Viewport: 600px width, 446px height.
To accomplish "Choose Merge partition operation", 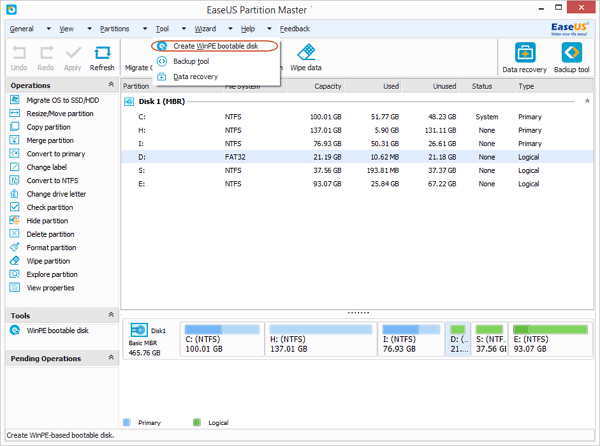I will 42,140.
